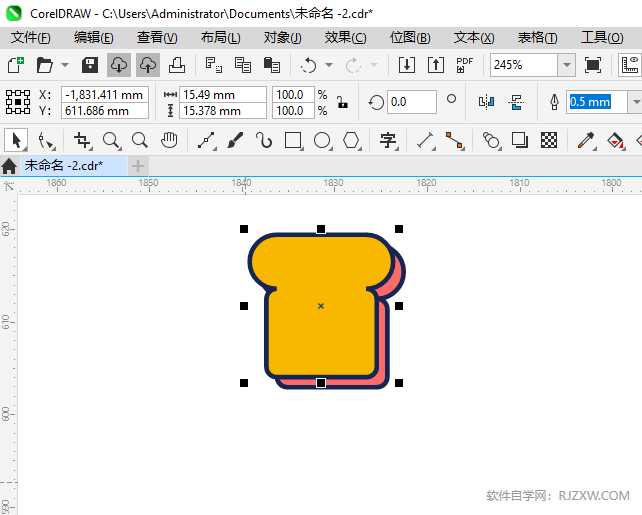Expand the outline width dropdown
Screen dimensions: 642x515
(636, 102)
